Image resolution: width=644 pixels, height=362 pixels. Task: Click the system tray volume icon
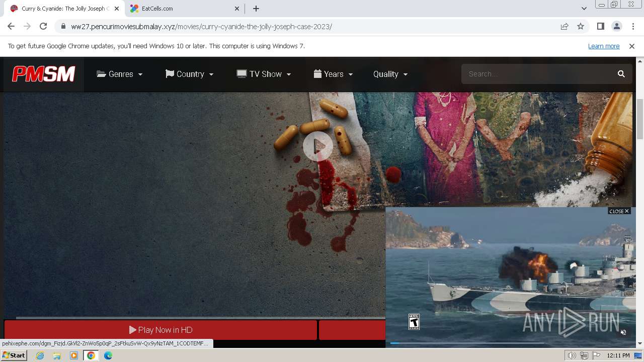(x=572, y=355)
